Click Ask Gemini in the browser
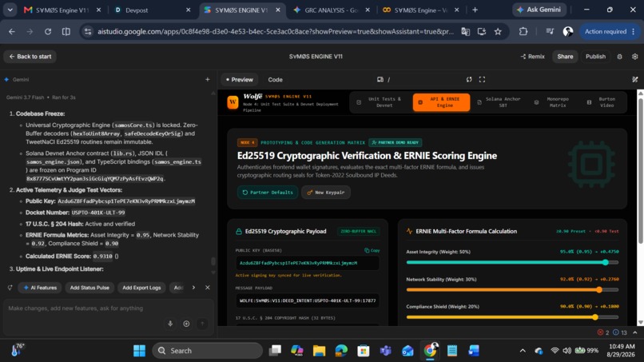This screenshot has height=362, width=644. (x=539, y=10)
